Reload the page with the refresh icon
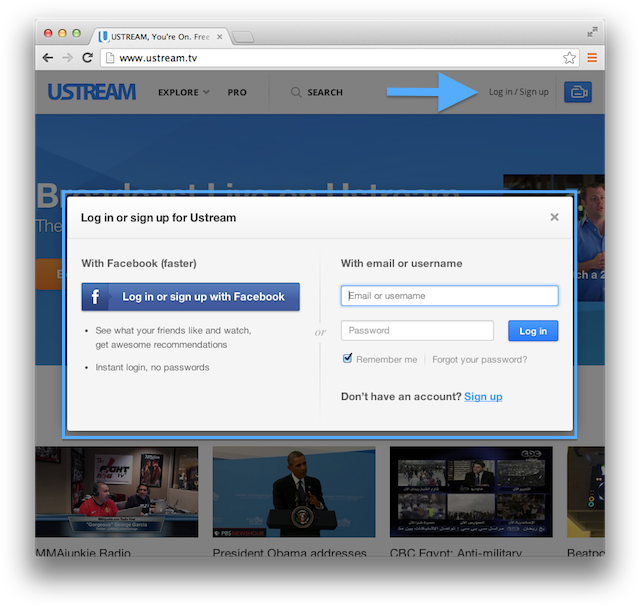 87,58
